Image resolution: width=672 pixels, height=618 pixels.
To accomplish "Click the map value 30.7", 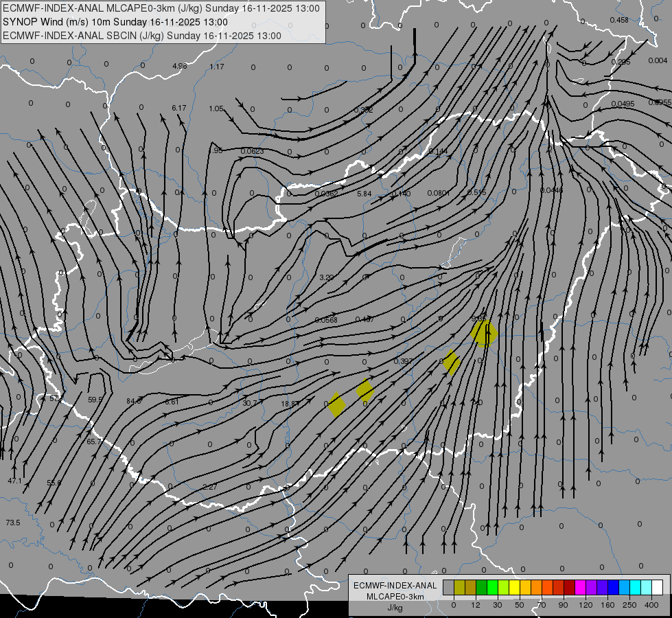I will point(250,403).
